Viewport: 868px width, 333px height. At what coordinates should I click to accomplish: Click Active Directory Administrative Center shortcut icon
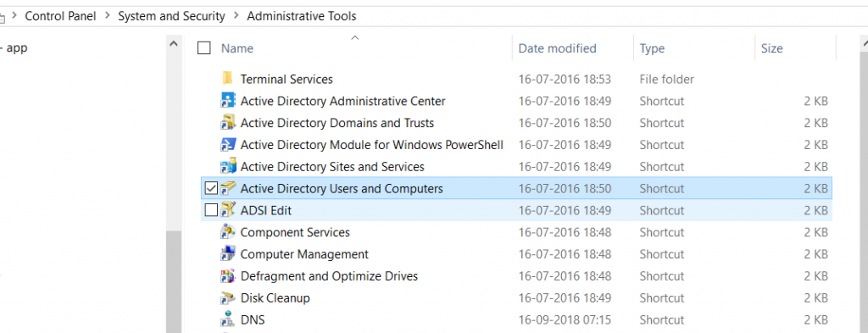click(x=227, y=101)
